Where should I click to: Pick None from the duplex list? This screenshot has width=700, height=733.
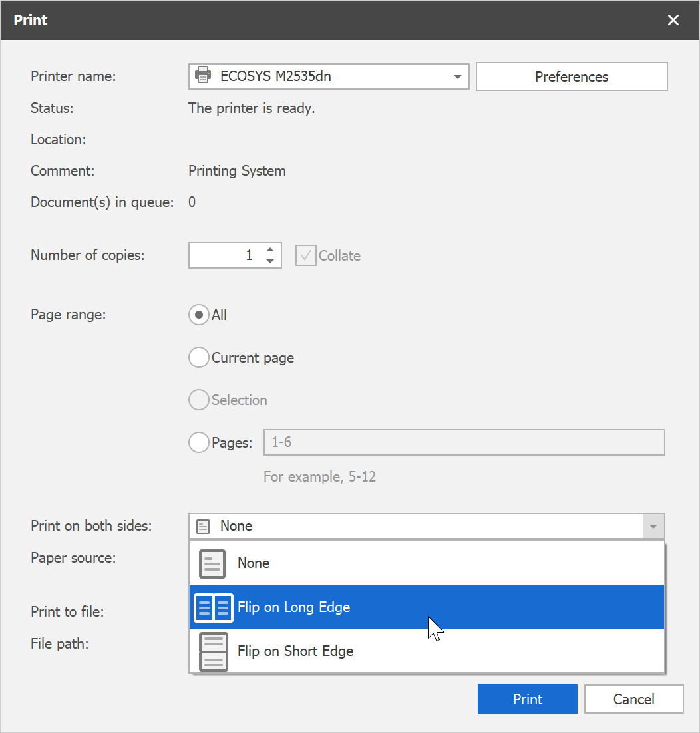[x=254, y=563]
